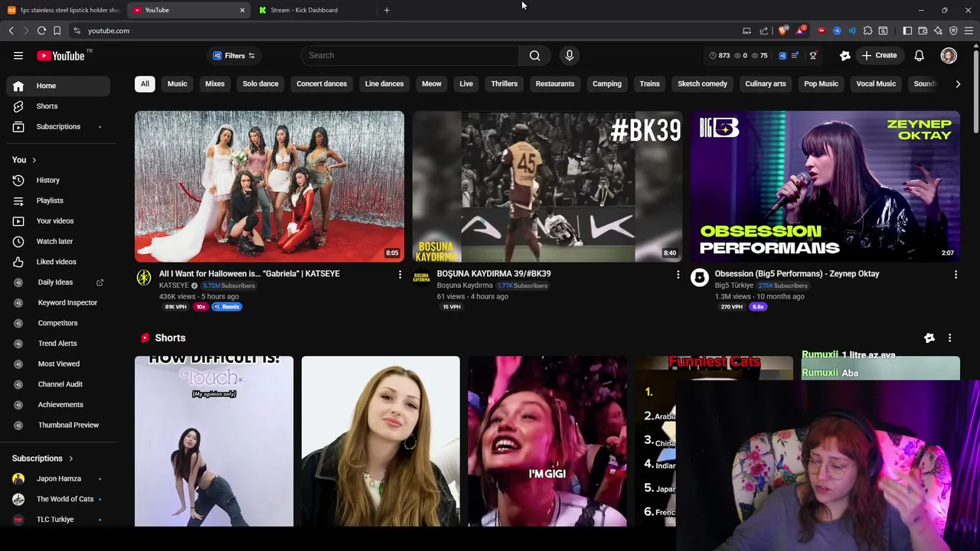
Task: Open Subscriptions in the sidebar
Action: tap(58, 126)
